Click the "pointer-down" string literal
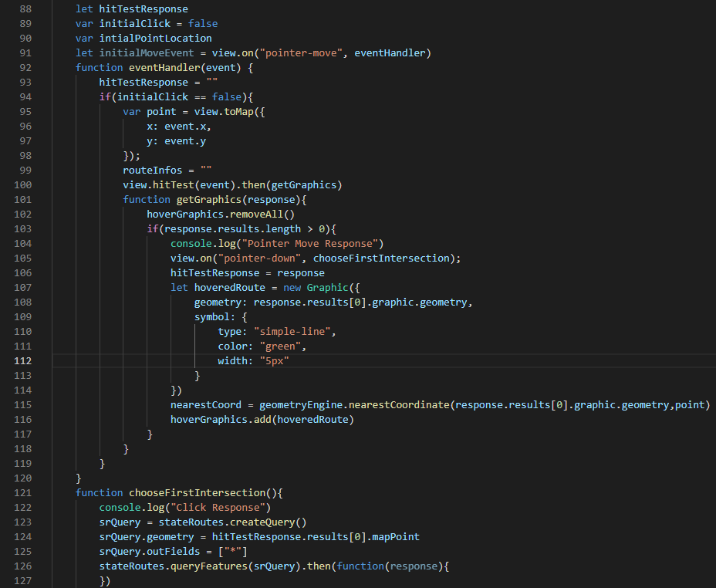This screenshot has height=588, width=716. tap(259, 258)
